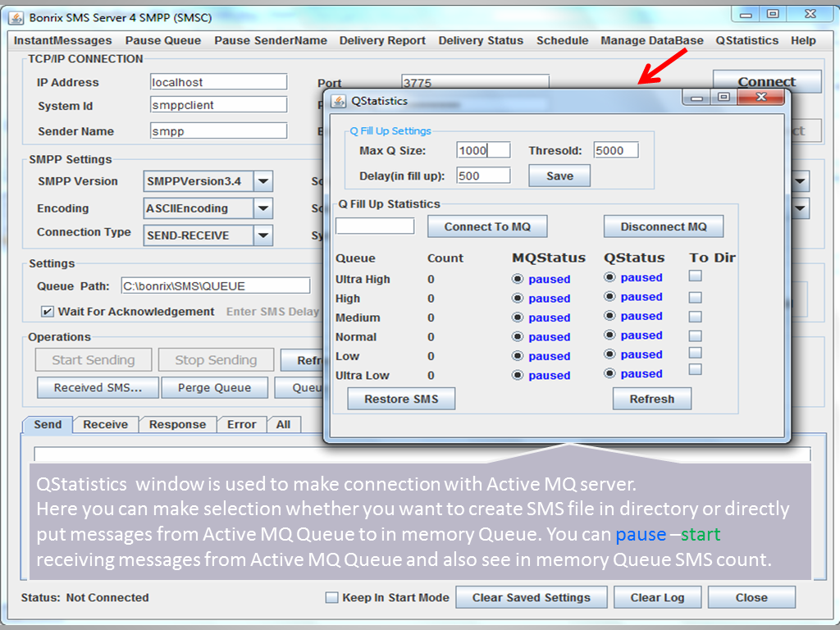Switch to the Response tab
840x630 pixels.
177,424
